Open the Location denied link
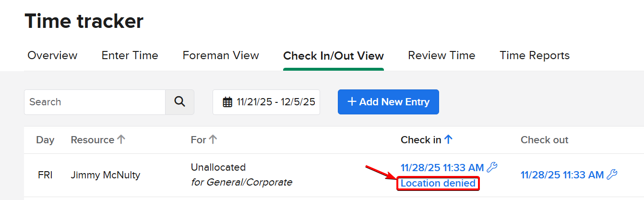Image resolution: width=644 pixels, height=200 pixels. coord(438,183)
